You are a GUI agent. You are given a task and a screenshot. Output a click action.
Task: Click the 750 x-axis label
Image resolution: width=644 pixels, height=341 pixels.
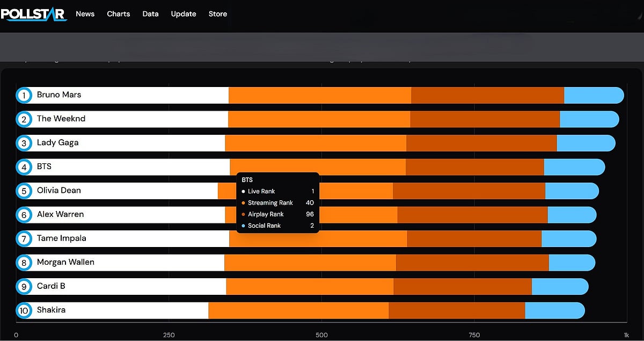point(474,335)
